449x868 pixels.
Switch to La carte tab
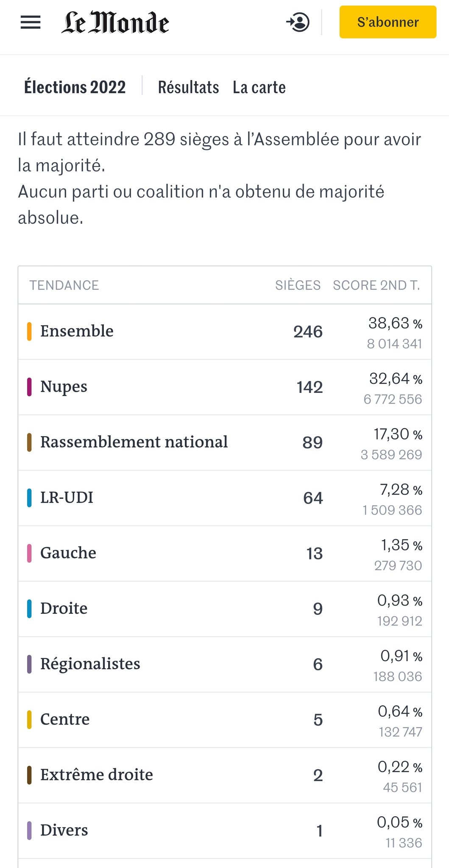coord(259,87)
